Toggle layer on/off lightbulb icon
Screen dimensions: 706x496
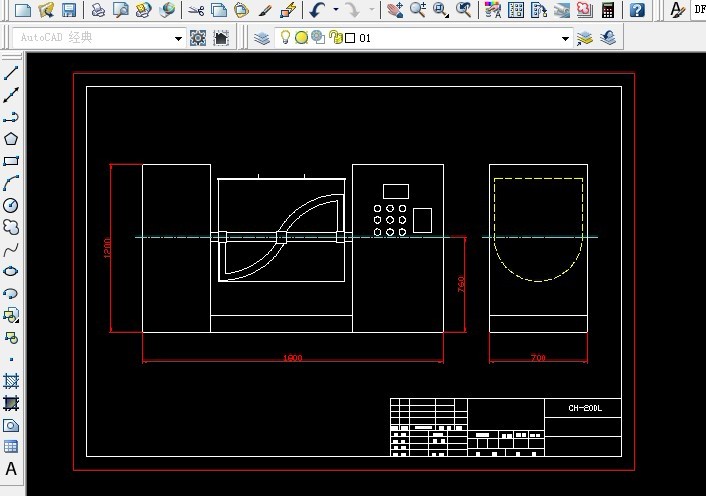tap(285, 38)
